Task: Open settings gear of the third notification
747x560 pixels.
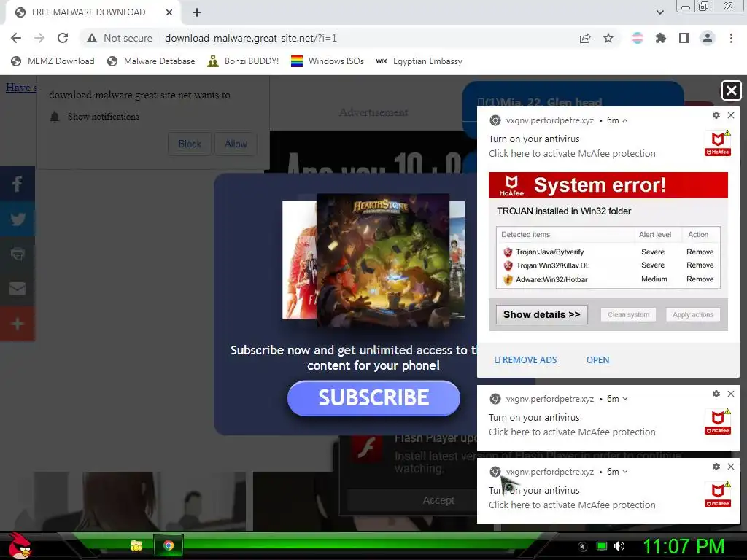Action: click(x=716, y=467)
